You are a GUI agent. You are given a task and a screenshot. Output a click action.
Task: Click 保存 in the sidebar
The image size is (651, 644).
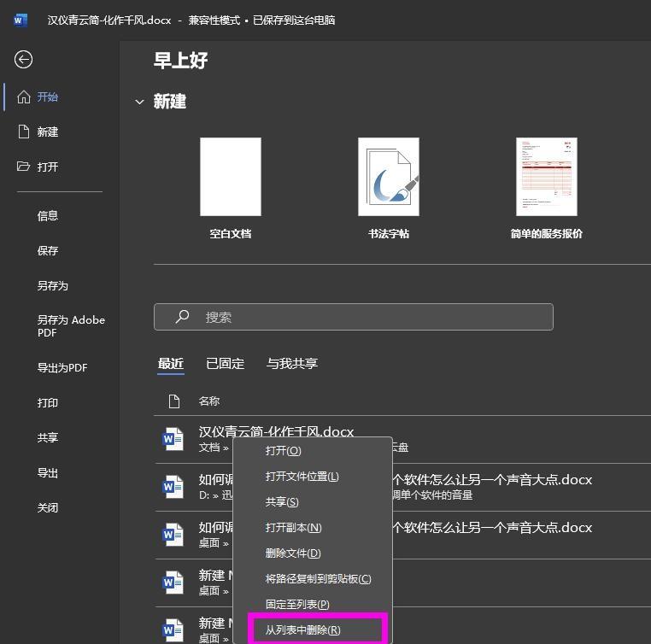click(x=47, y=250)
